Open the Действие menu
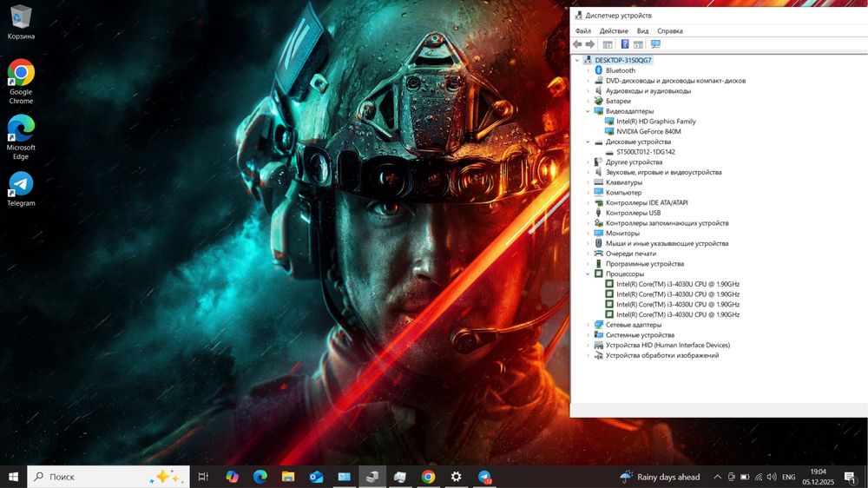 click(614, 31)
